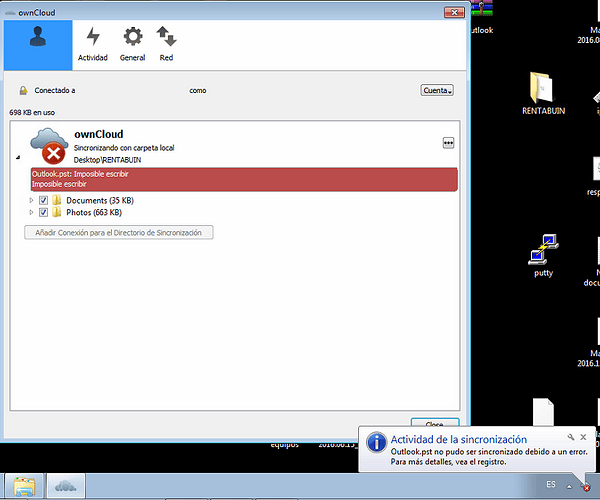This screenshot has width=600, height=500.
Task: Show hidden tray icons arrow
Action: (x=569, y=487)
